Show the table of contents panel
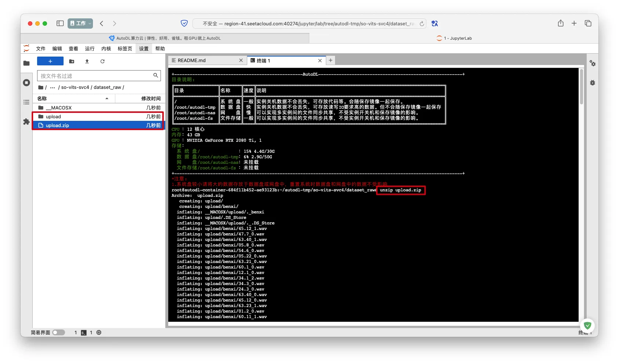 pos(26,102)
